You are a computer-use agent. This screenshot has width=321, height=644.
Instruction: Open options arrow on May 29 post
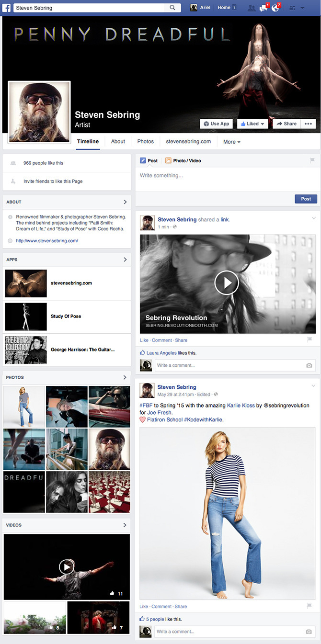pos(314,385)
